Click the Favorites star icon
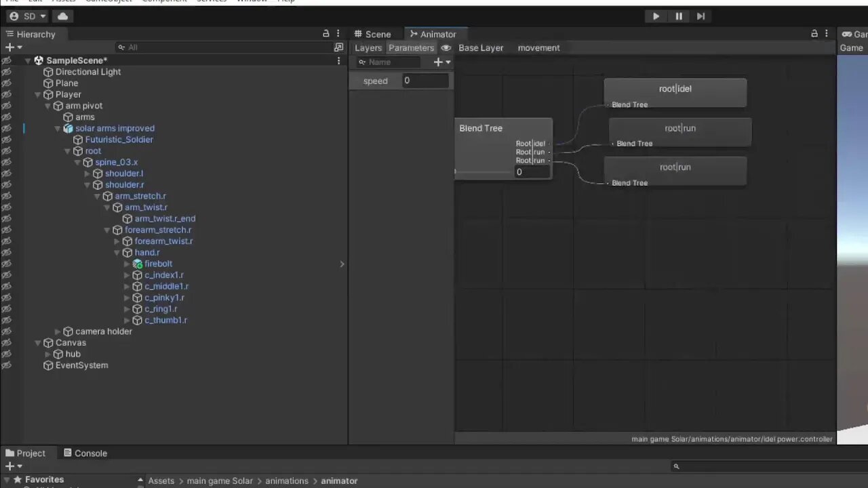Screen dimensions: 868x488 (18, 480)
